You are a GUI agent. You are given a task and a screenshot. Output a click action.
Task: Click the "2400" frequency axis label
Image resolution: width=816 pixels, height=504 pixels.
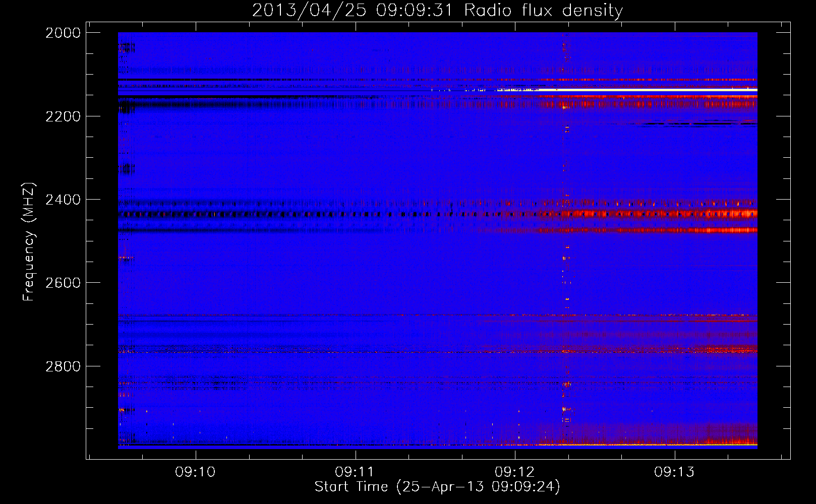pyautogui.click(x=63, y=200)
